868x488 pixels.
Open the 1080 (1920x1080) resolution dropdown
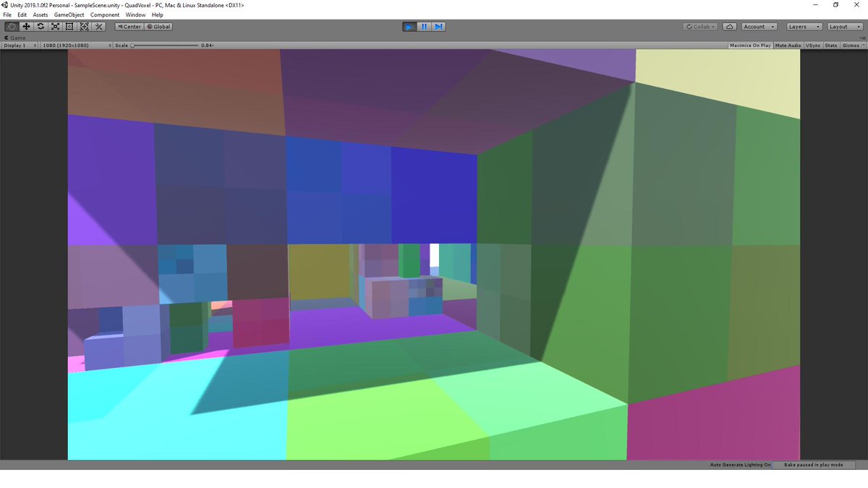(76, 46)
